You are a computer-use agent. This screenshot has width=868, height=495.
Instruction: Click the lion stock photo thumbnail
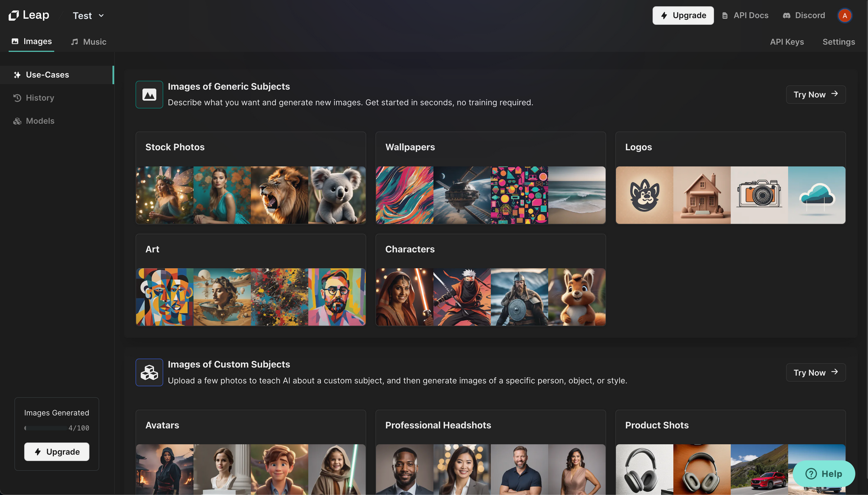click(279, 195)
